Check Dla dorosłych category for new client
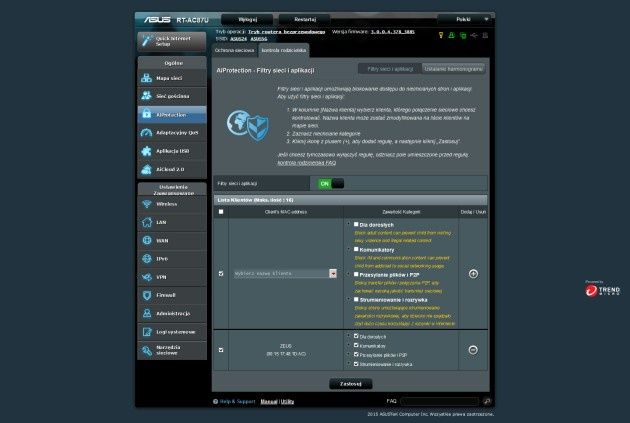The image size is (630, 423). [x=356, y=224]
